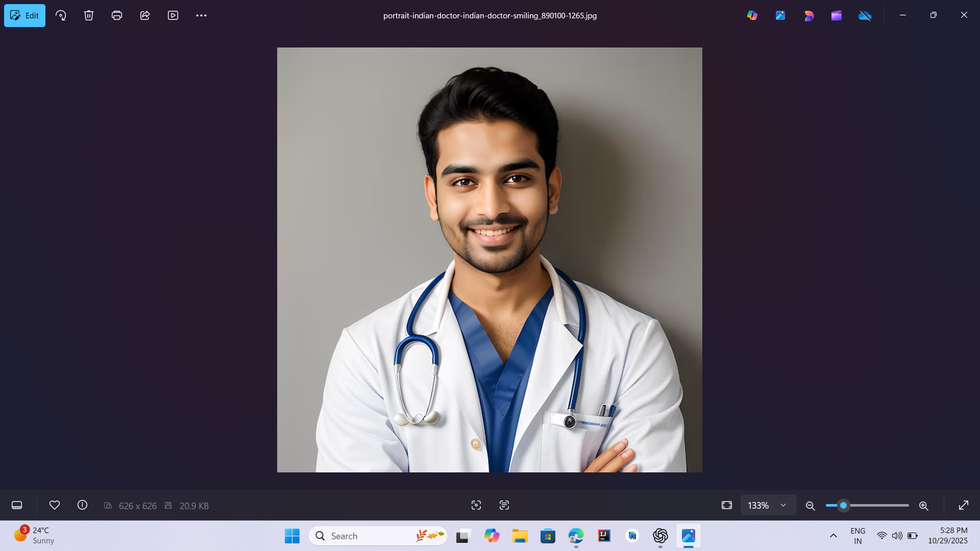The image size is (980, 551).
Task: Share the photo using the share icon
Action: click(x=145, y=15)
